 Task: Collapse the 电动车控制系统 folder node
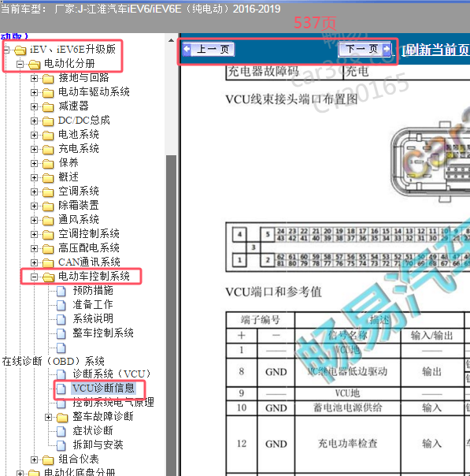click(35, 277)
